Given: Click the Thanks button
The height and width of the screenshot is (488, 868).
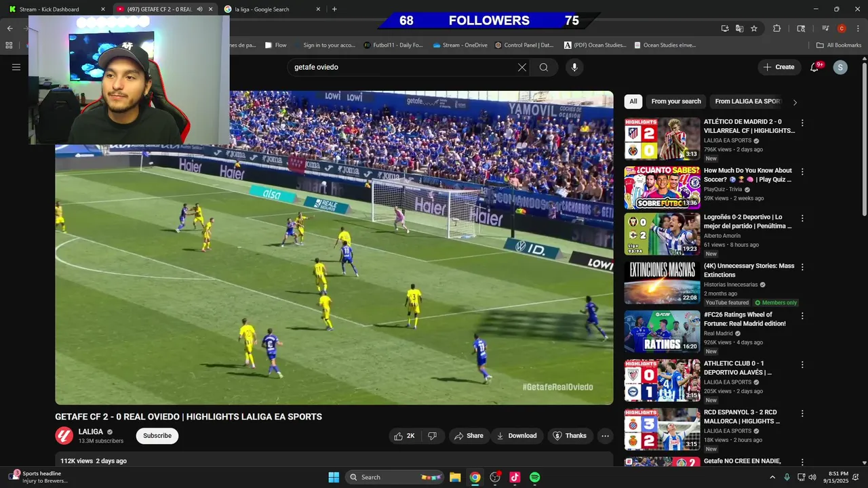Looking at the screenshot, I should 570,436.
